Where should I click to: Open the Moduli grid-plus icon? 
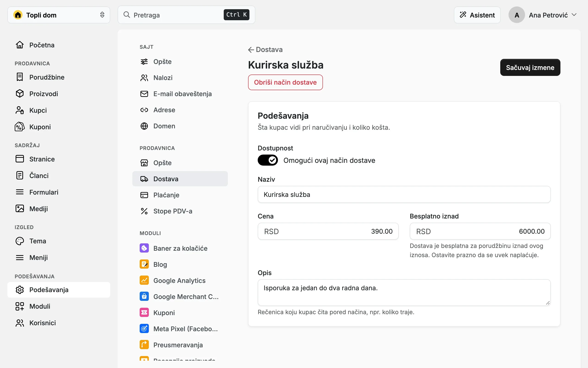click(20, 306)
